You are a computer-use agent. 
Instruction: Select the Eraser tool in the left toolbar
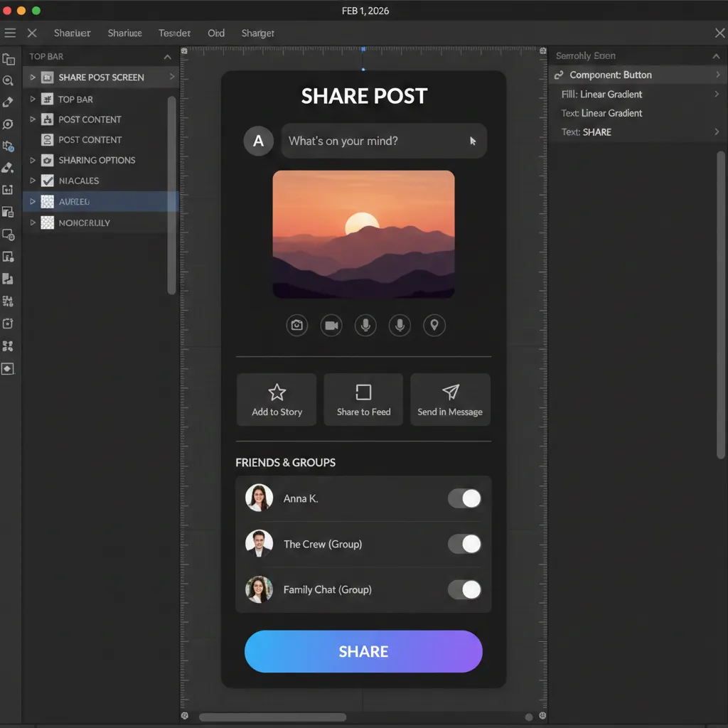tap(9, 168)
